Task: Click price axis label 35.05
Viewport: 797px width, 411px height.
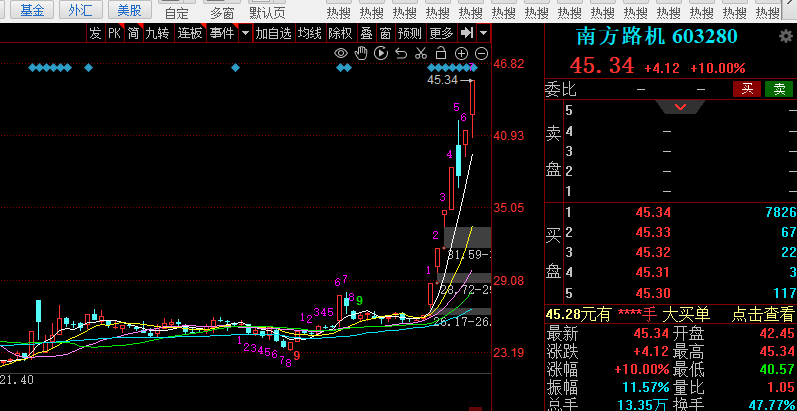Action: point(509,208)
